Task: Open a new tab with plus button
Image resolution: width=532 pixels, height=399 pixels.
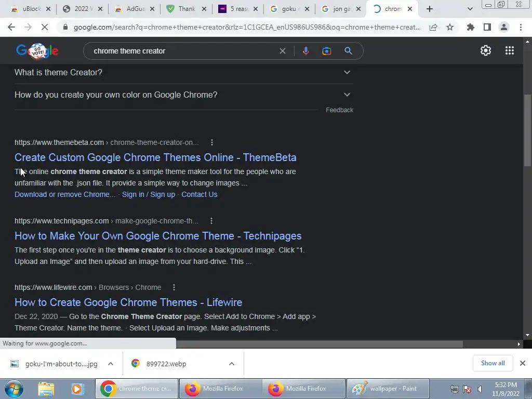Action: tap(430, 9)
